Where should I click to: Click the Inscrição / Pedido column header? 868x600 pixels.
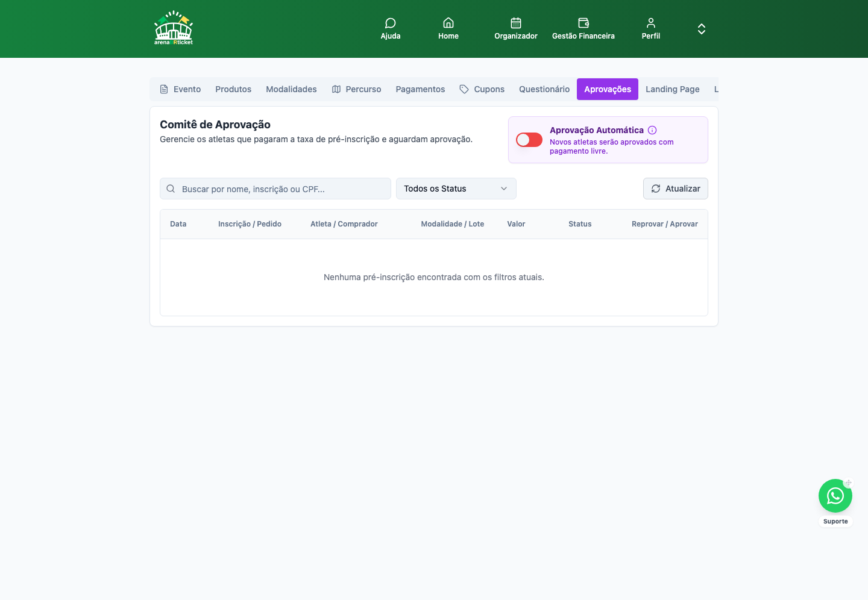pos(250,224)
